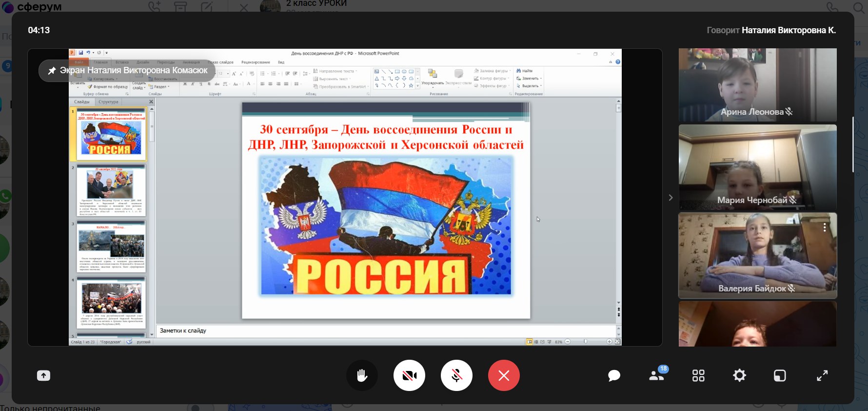Open the Вид ribbon tab
The height and width of the screenshot is (411, 868).
281,62
